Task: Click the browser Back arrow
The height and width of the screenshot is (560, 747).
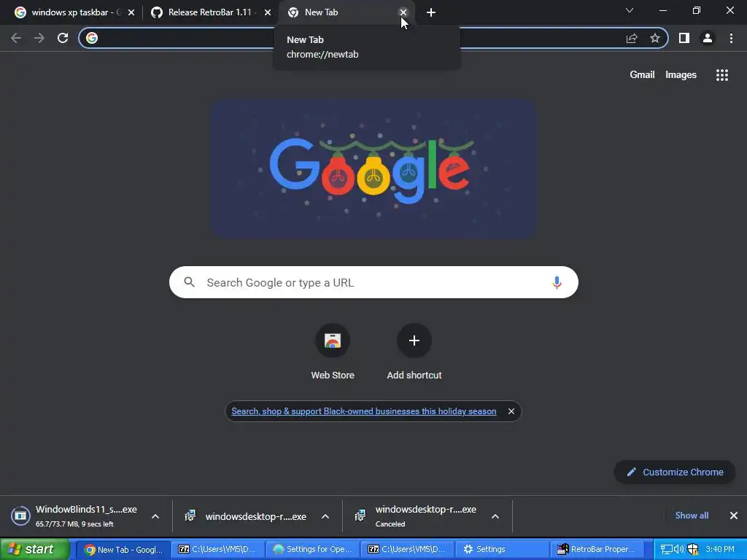Action: click(16, 38)
